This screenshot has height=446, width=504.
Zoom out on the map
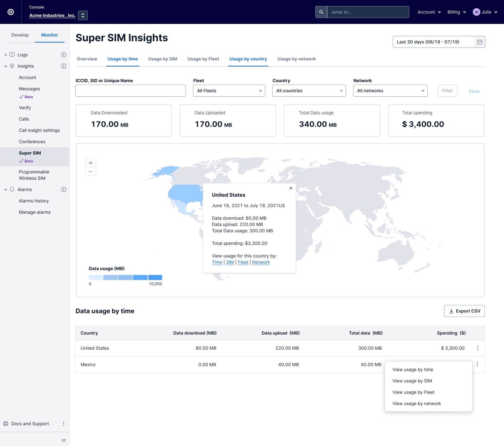pyautogui.click(x=91, y=172)
